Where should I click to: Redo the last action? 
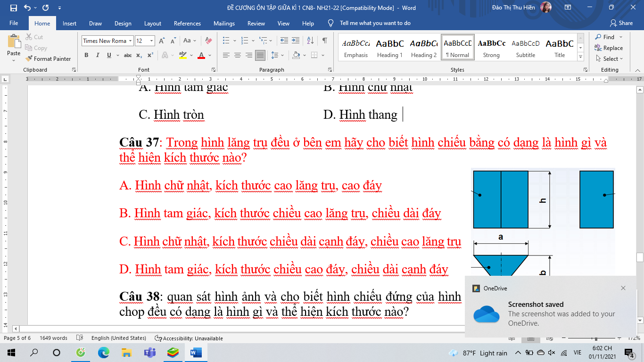point(45,8)
